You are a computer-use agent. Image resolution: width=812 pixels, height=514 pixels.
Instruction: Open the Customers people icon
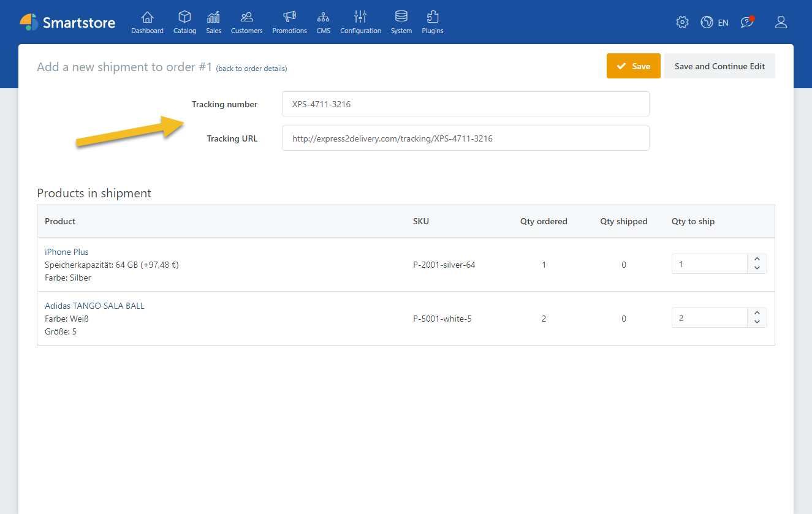pos(246,18)
